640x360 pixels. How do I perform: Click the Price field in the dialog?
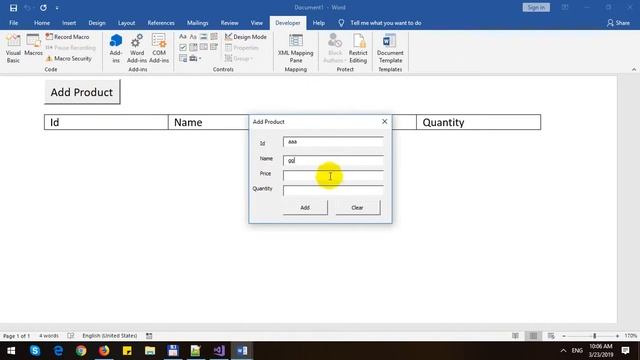pos(333,176)
